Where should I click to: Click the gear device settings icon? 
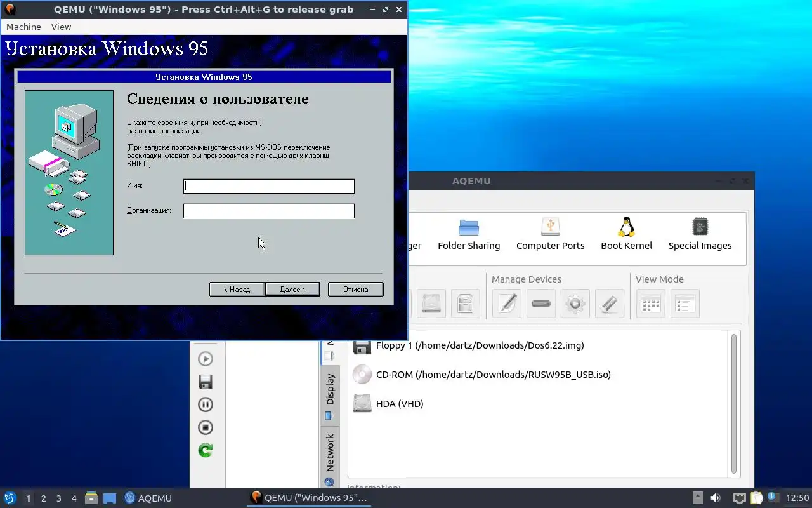575,304
